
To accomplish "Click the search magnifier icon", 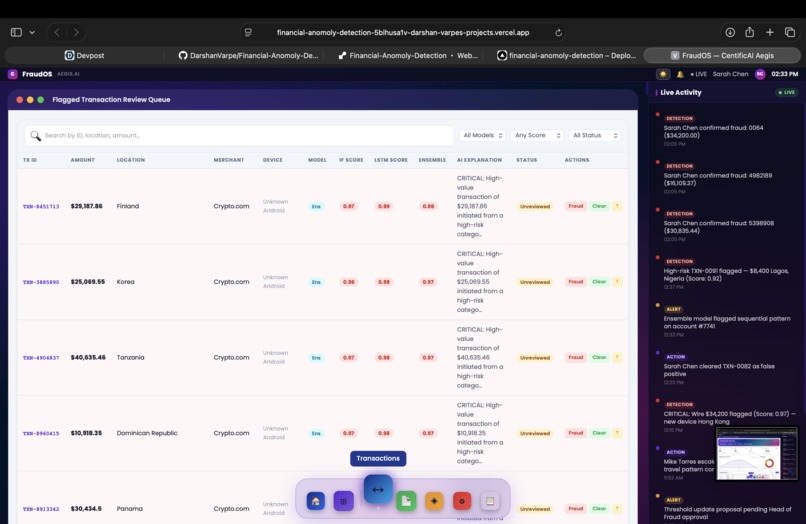I will [x=35, y=135].
